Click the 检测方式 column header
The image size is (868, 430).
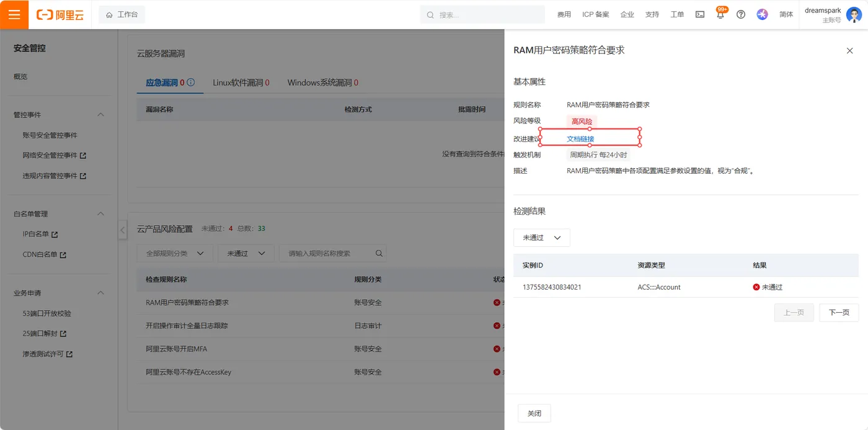[358, 109]
